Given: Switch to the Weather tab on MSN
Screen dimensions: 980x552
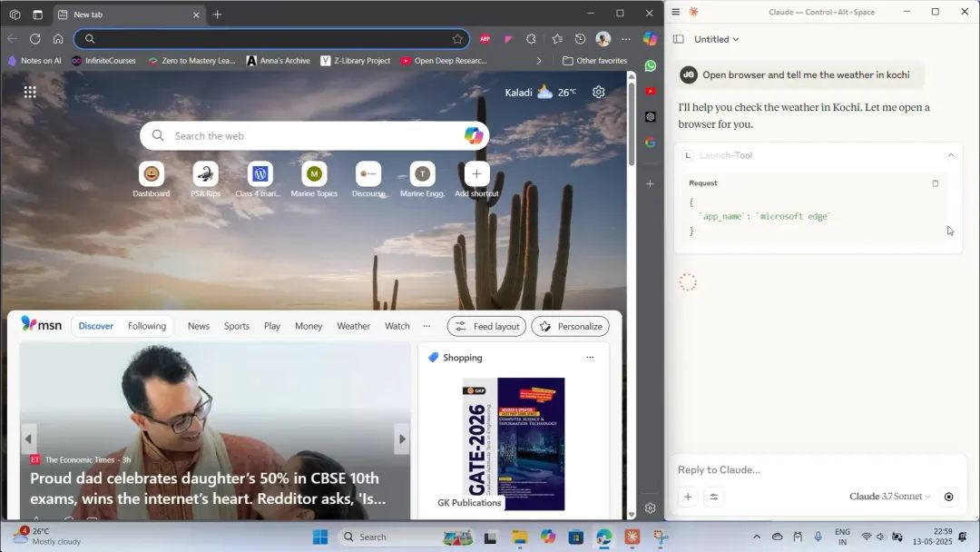Looking at the screenshot, I should [353, 326].
